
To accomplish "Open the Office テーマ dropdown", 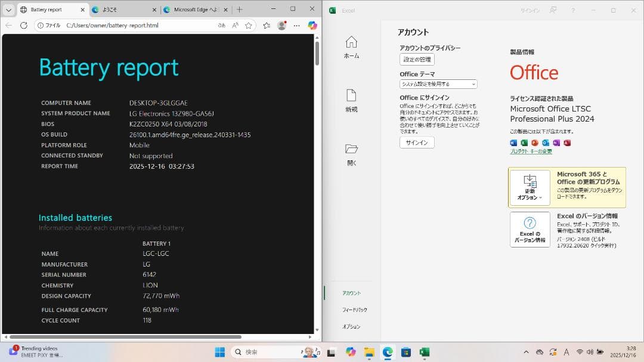I will tap(439, 83).
